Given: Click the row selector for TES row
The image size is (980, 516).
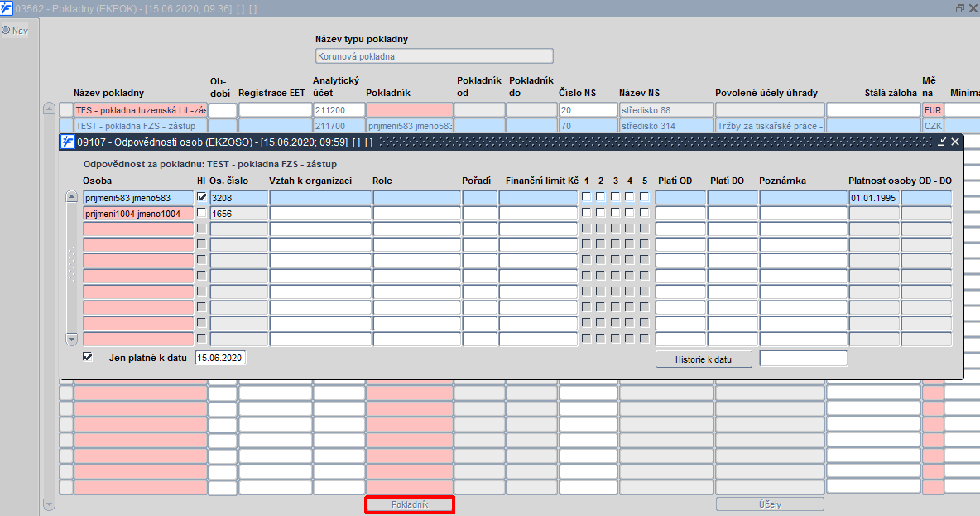Looking at the screenshot, I should pyautogui.click(x=66, y=110).
